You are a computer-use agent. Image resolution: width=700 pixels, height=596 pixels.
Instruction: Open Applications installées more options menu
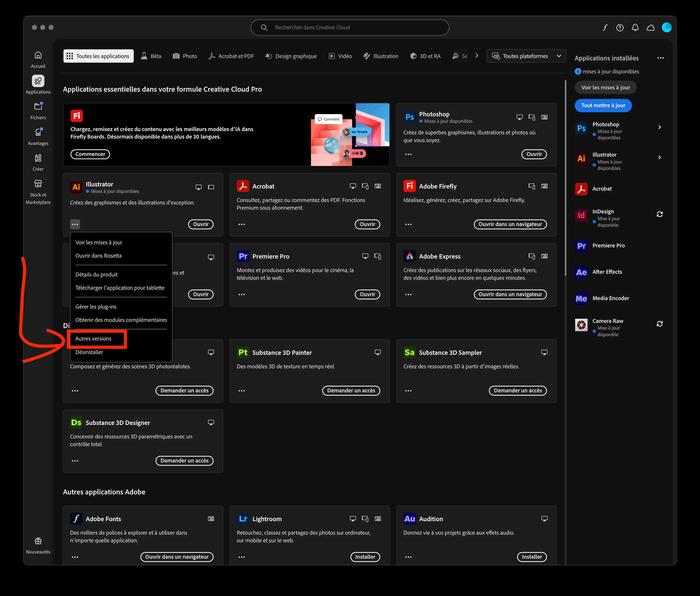(x=660, y=58)
